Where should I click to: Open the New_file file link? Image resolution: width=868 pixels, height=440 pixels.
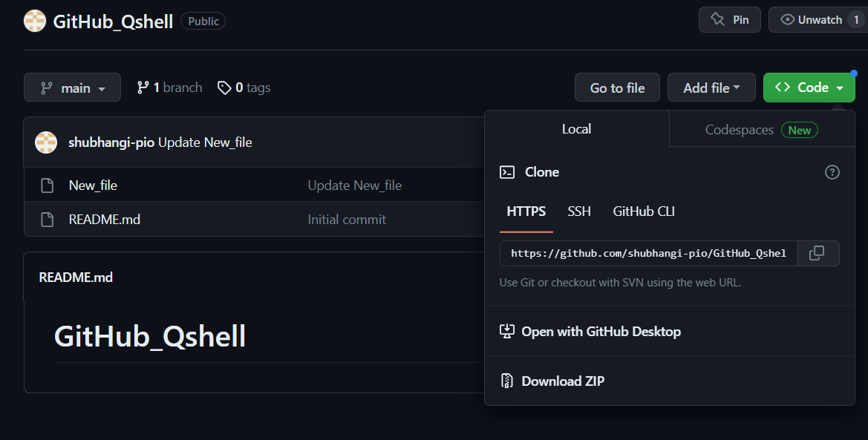[x=93, y=185]
